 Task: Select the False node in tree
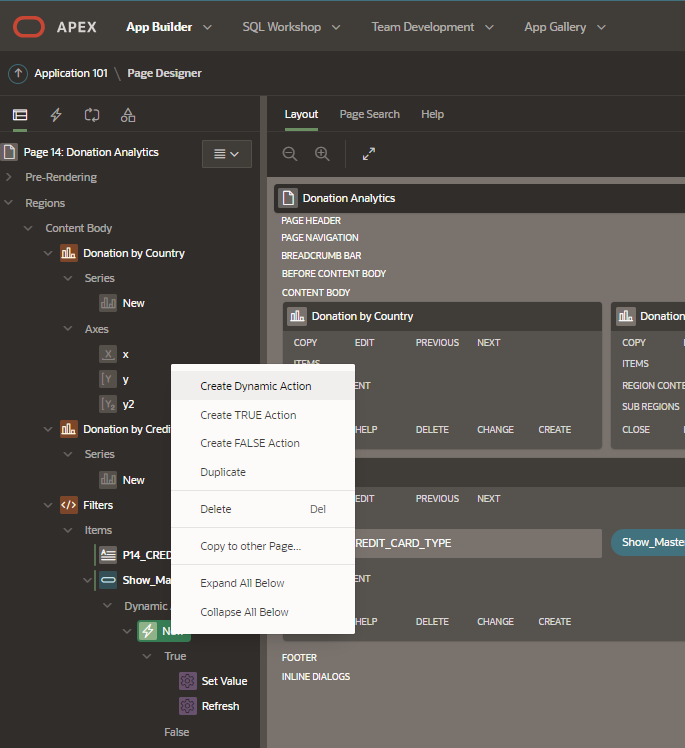point(176,732)
